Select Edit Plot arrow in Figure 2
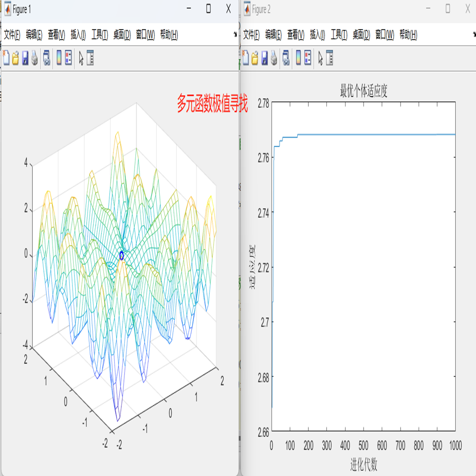This screenshot has height=476, width=476. click(320, 58)
